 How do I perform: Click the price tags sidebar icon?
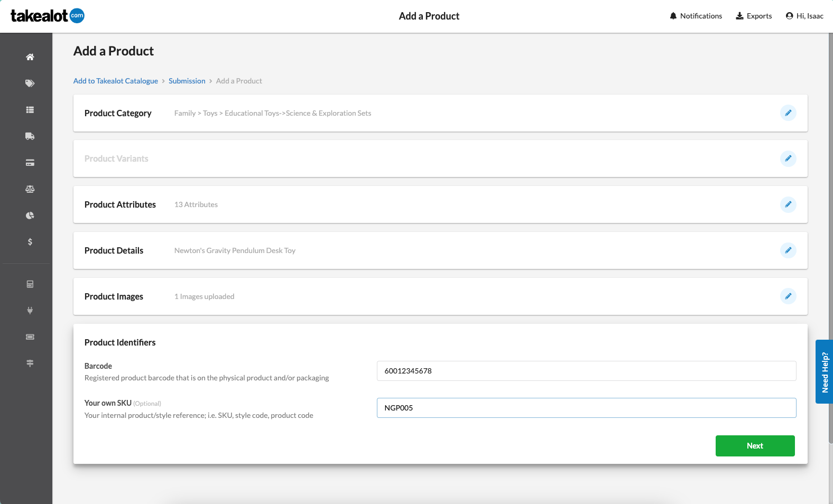(30, 83)
